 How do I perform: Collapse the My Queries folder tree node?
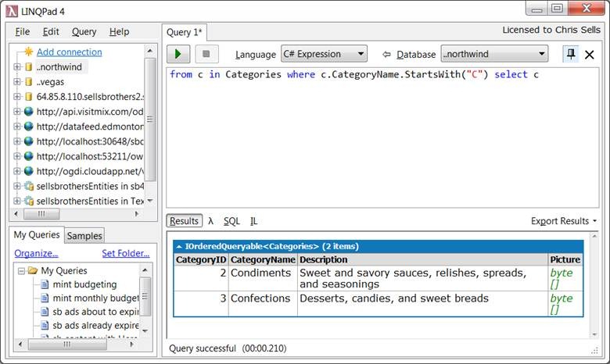[21, 271]
